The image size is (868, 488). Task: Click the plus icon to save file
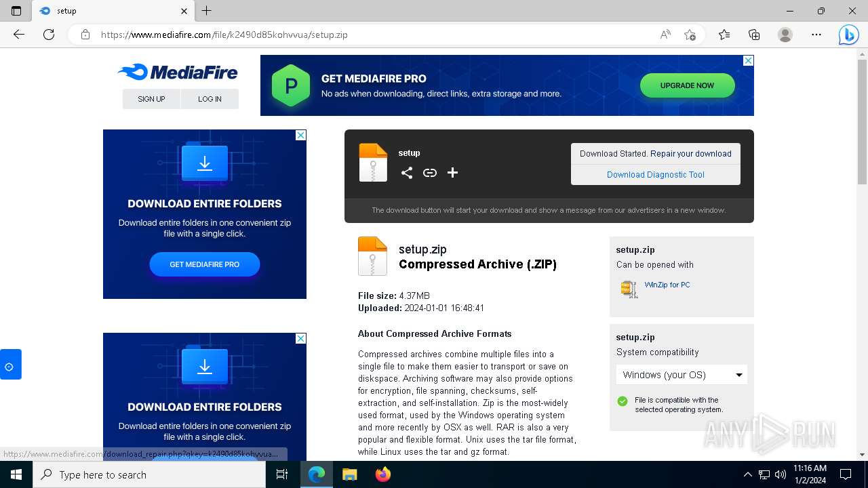pyautogui.click(x=453, y=173)
